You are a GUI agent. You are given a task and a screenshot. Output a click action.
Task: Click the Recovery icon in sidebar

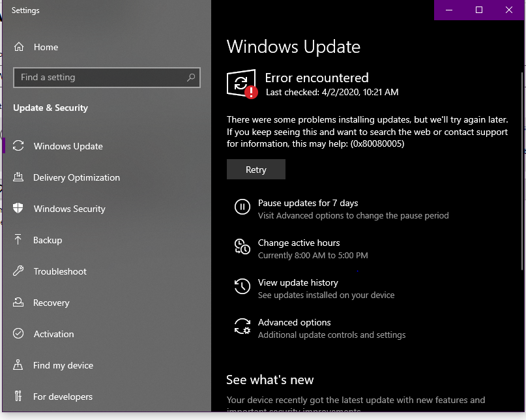click(x=18, y=302)
